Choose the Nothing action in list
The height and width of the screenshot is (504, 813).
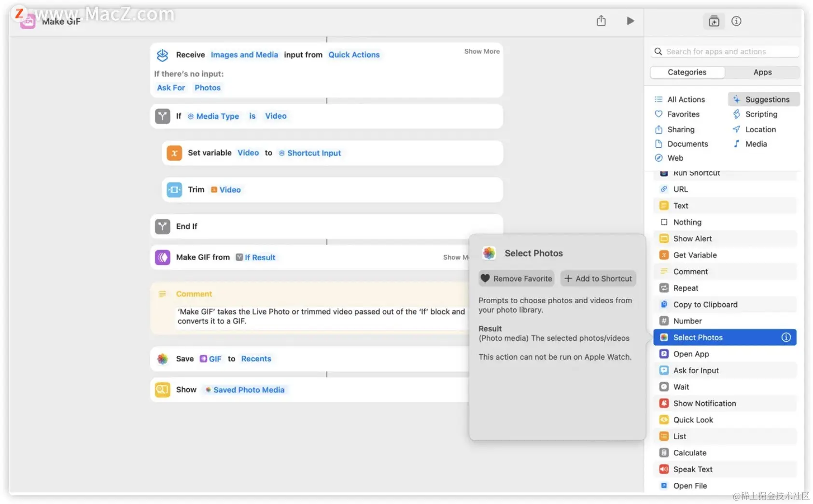pyautogui.click(x=725, y=222)
